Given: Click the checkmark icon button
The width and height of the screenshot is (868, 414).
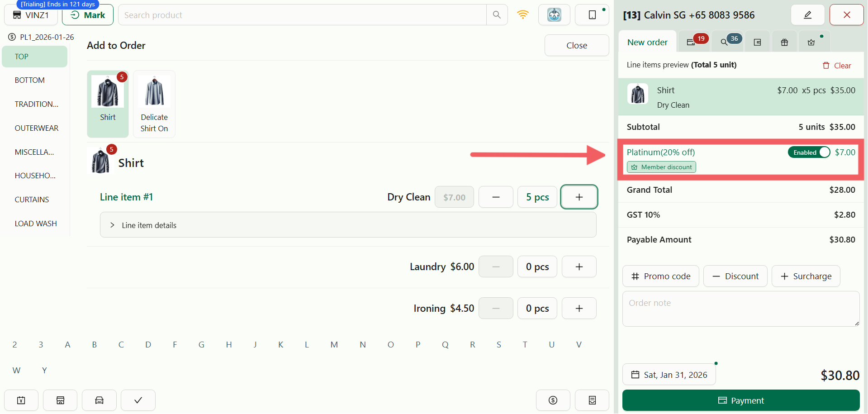Looking at the screenshot, I should tap(138, 400).
